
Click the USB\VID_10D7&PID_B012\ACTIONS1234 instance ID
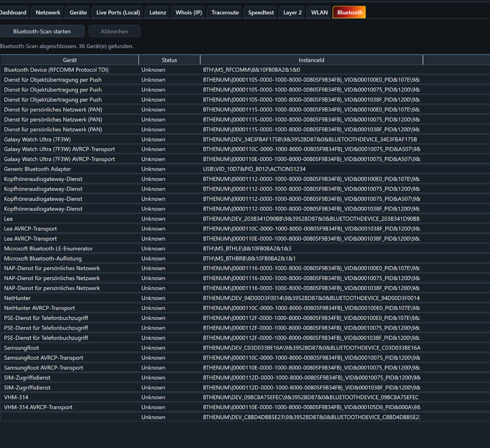tap(254, 169)
